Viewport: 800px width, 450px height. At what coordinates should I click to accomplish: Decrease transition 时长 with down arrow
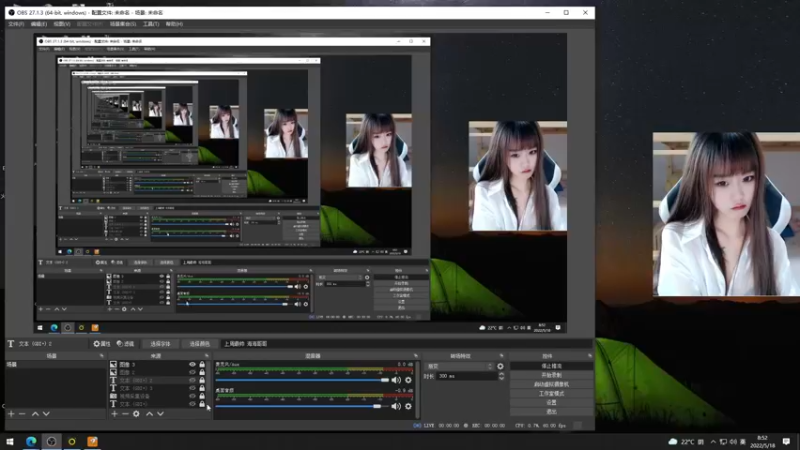click(x=501, y=378)
